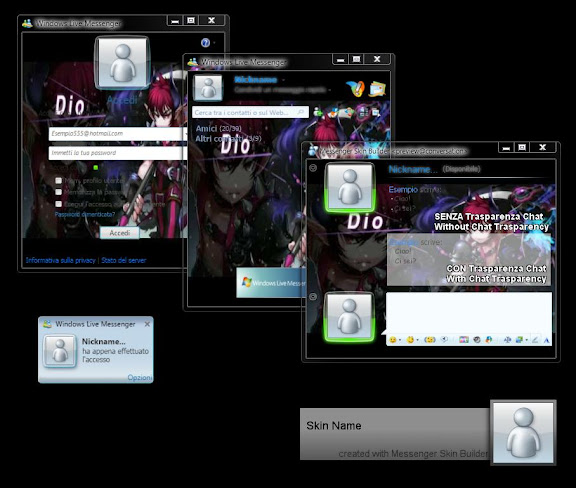Open the green sign-in status selector

[96, 168]
